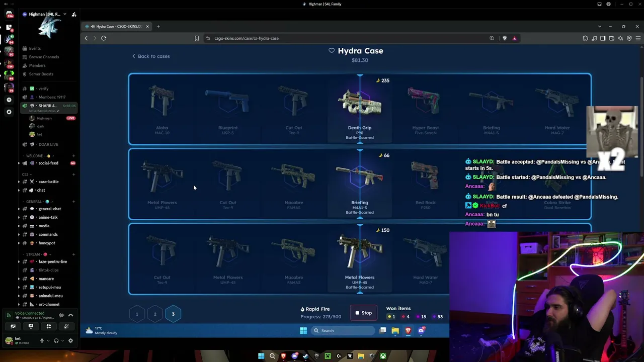Disconnect from the voice channel

click(70, 315)
